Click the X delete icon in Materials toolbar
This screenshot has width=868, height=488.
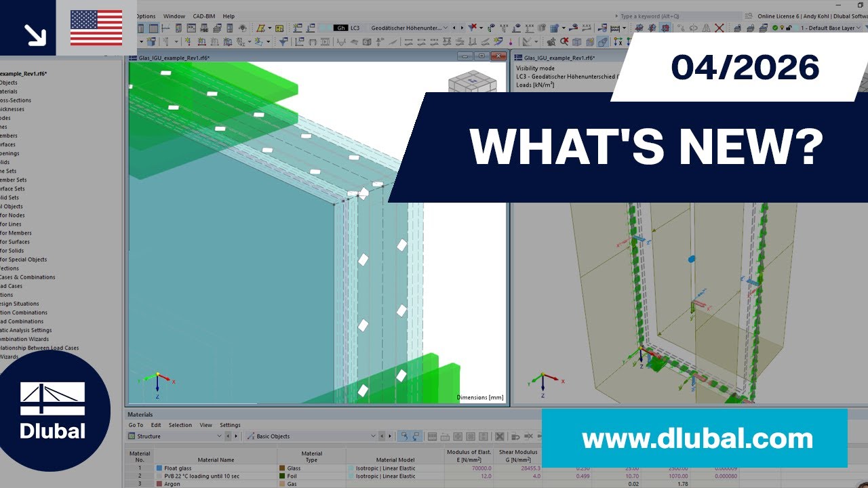pos(499,436)
